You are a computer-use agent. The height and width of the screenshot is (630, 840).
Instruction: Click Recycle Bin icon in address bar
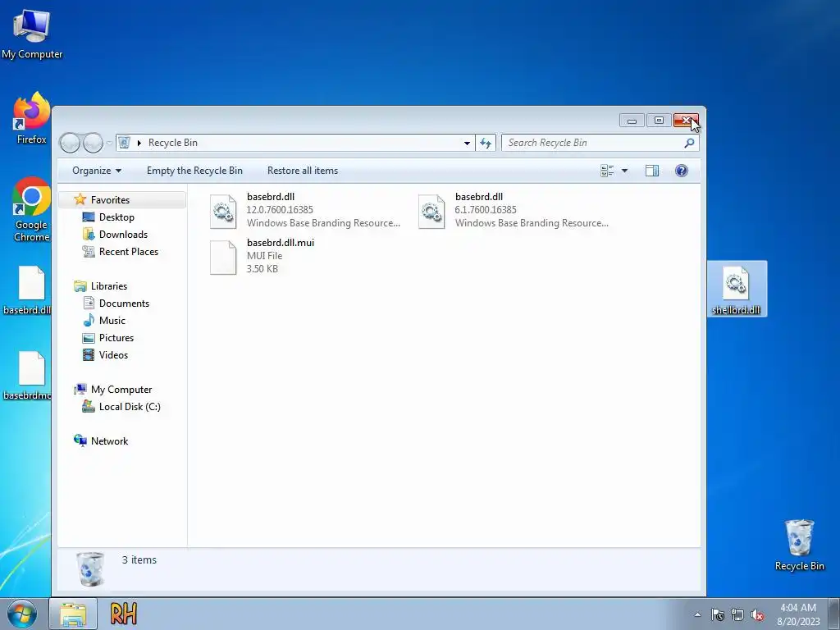tap(125, 143)
